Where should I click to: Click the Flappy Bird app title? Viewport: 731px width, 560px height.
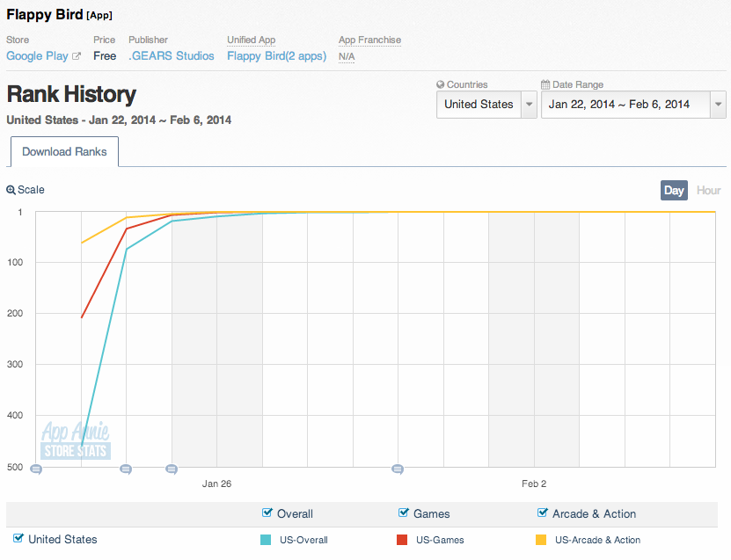coord(45,14)
